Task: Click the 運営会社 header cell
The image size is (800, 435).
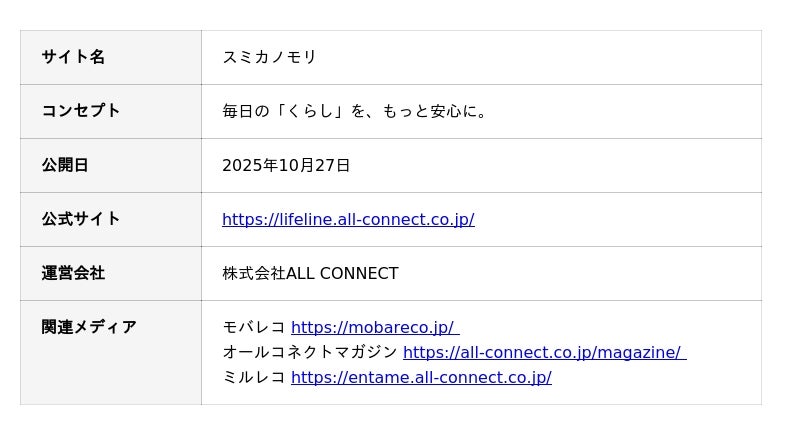Action: click(73, 273)
